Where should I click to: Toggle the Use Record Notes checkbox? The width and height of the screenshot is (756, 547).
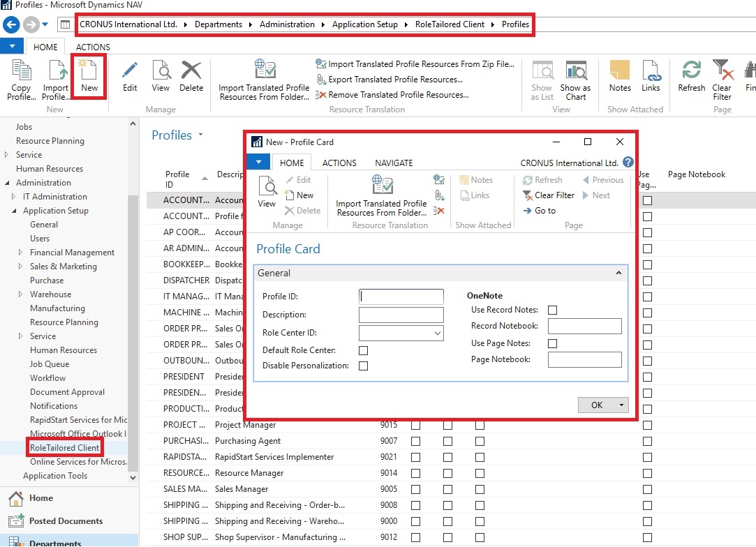tap(553, 310)
